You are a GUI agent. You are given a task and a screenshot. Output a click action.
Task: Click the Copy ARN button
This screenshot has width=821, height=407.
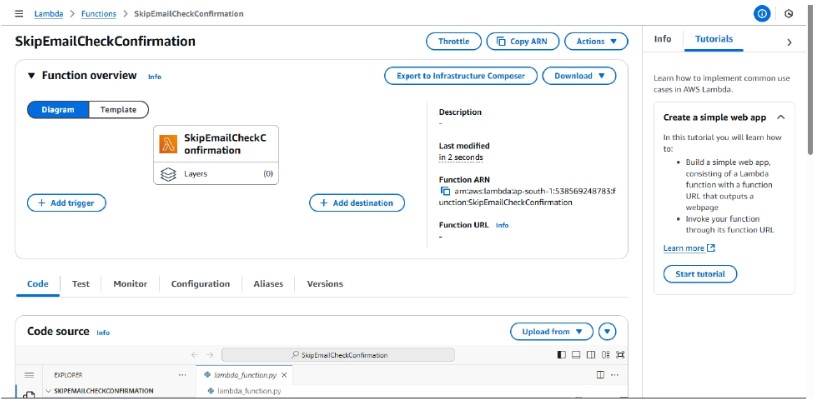click(x=523, y=41)
